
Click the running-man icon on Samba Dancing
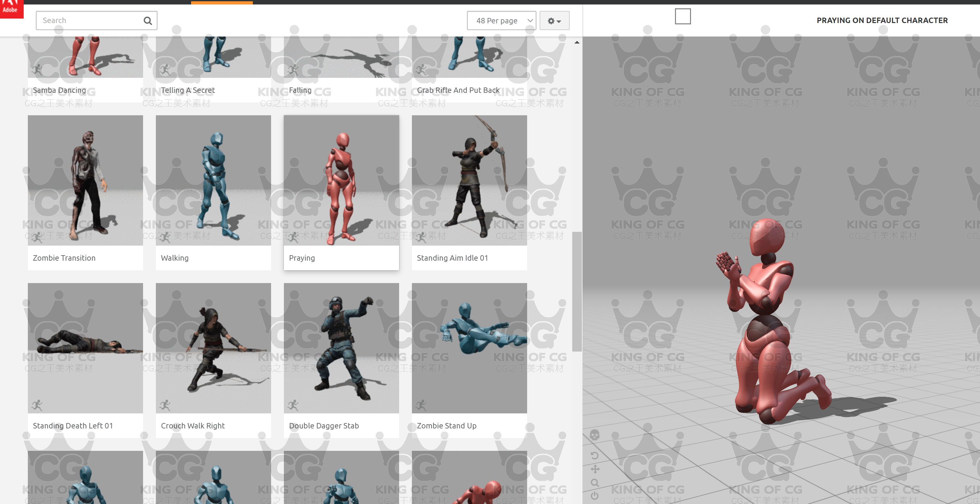point(37,70)
